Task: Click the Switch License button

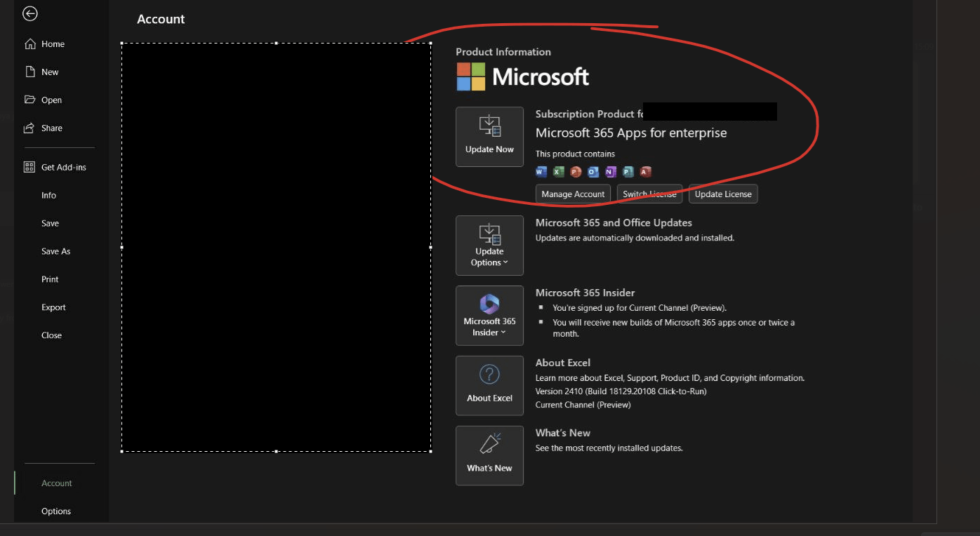Action: 649,194
